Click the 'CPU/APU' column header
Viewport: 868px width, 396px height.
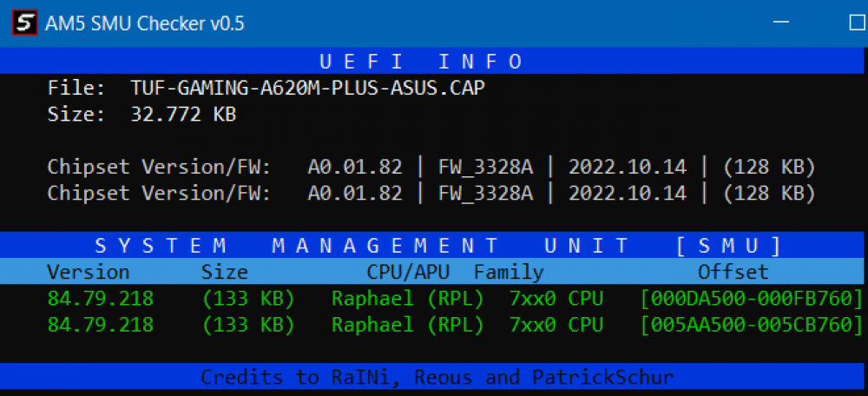tap(408, 272)
